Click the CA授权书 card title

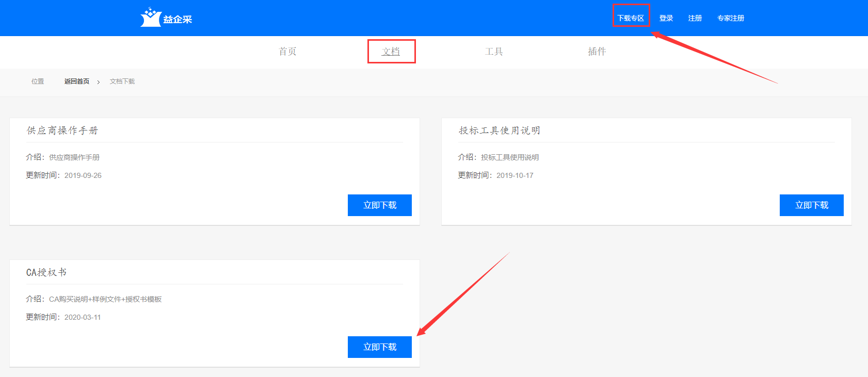click(46, 272)
